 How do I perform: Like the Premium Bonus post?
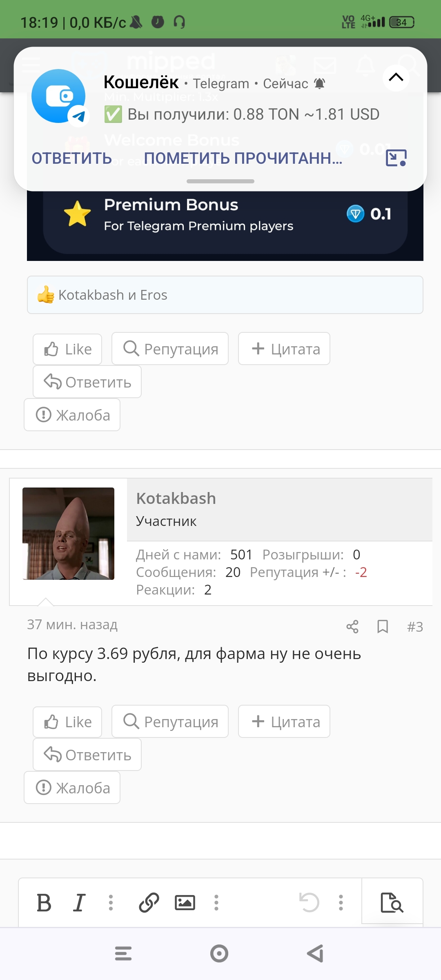click(67, 349)
